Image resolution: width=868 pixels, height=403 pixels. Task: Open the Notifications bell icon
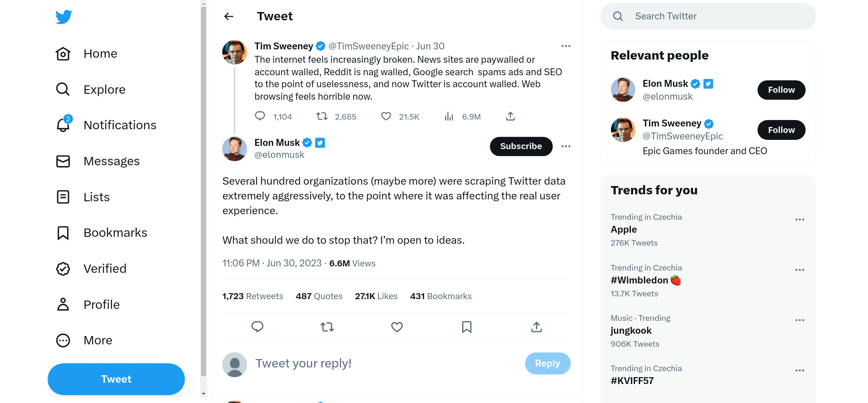click(x=63, y=125)
